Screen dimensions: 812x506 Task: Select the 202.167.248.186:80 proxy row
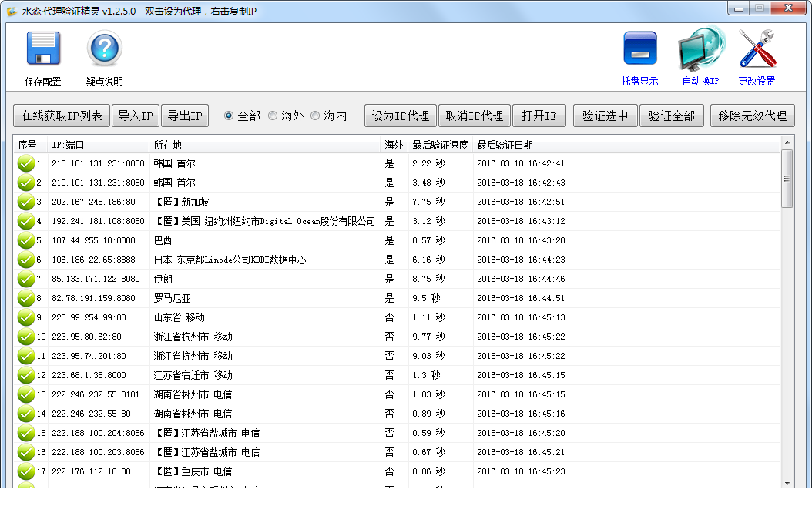398,202
